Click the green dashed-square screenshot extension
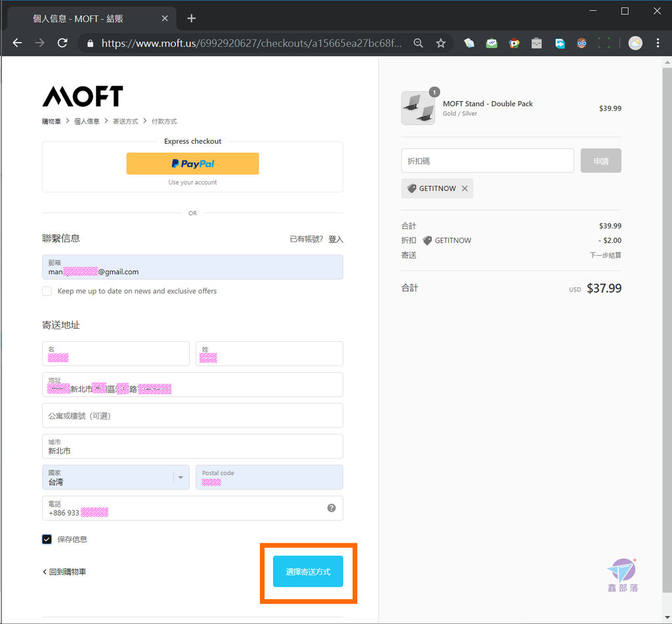The height and width of the screenshot is (624, 672). 604,43
